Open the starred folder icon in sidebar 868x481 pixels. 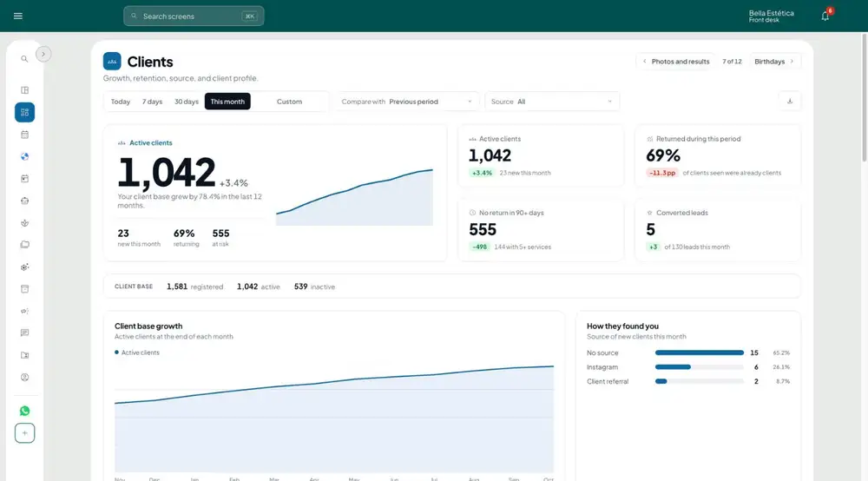pyautogui.click(x=24, y=355)
